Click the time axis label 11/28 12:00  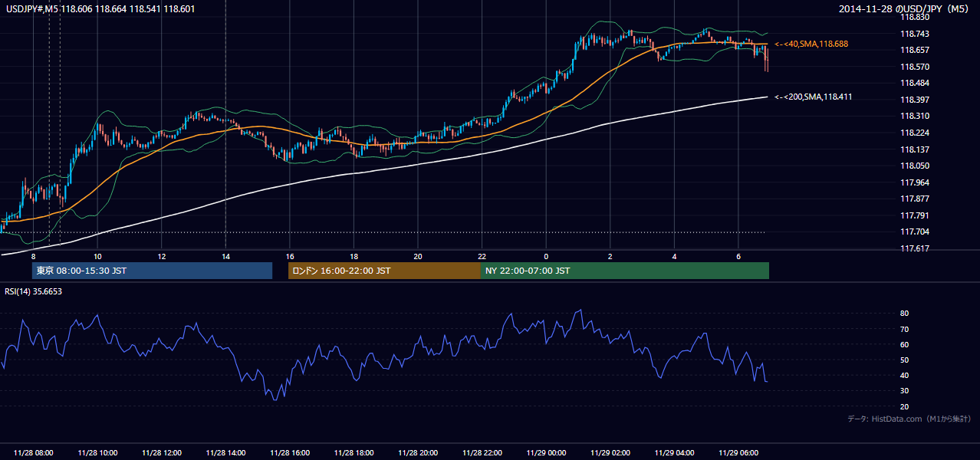(x=162, y=452)
